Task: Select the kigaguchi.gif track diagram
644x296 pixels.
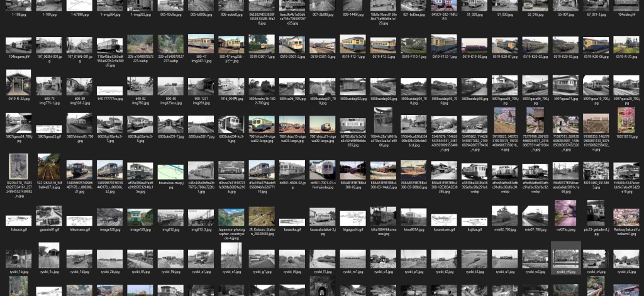Action: (353, 217)
